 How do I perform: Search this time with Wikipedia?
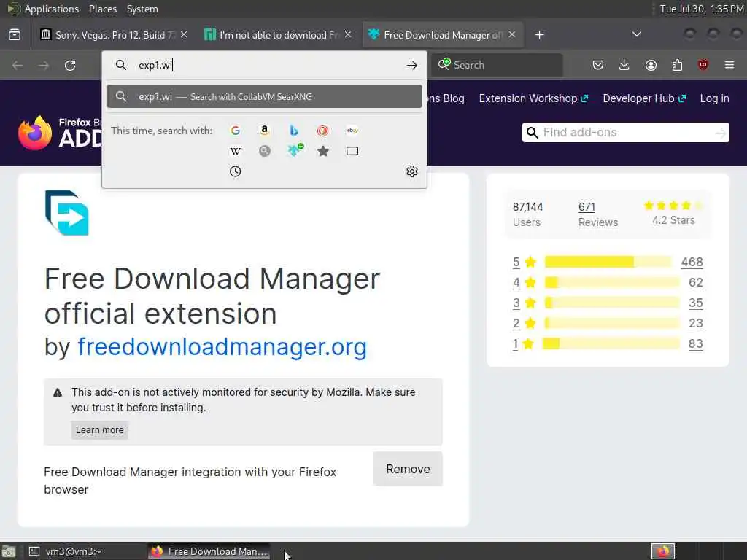click(236, 151)
